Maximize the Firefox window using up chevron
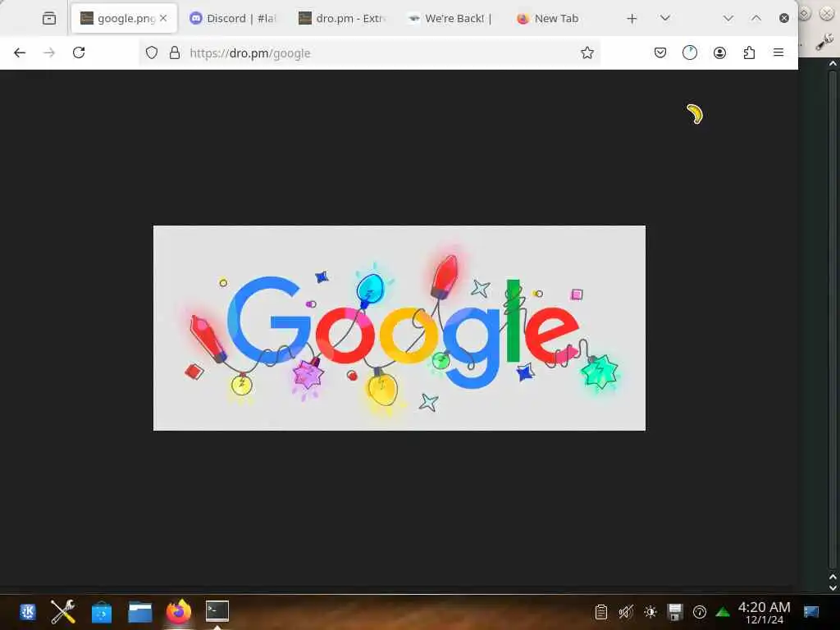840x630 pixels. [756, 18]
